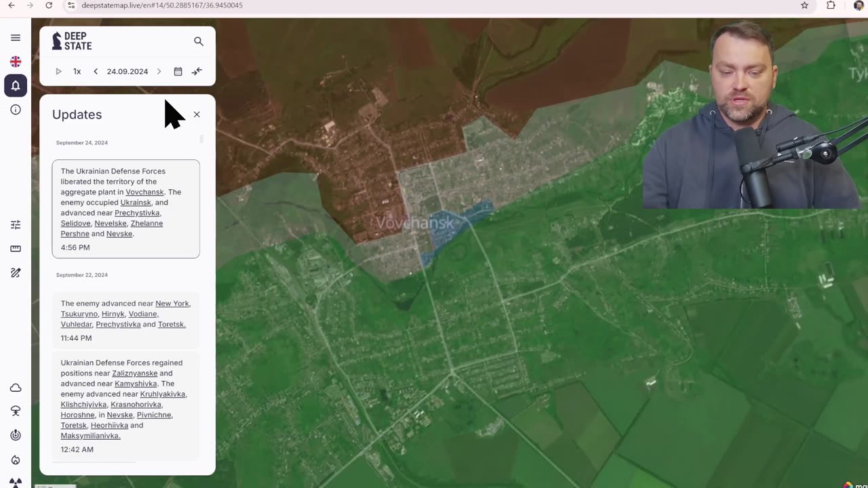Open the Vodiane link
Image resolution: width=868 pixels, height=488 pixels.
[143, 314]
